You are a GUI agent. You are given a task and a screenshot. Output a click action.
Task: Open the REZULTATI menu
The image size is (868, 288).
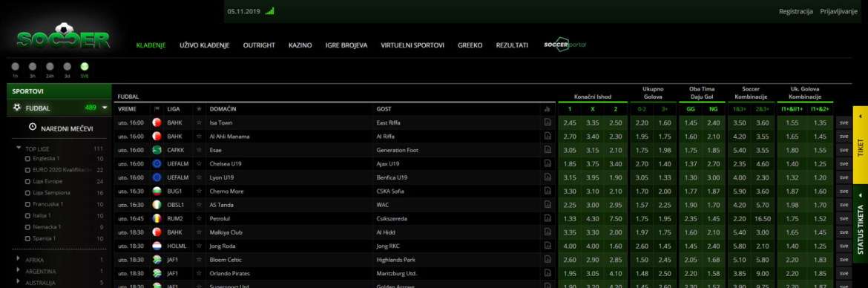pos(512,45)
